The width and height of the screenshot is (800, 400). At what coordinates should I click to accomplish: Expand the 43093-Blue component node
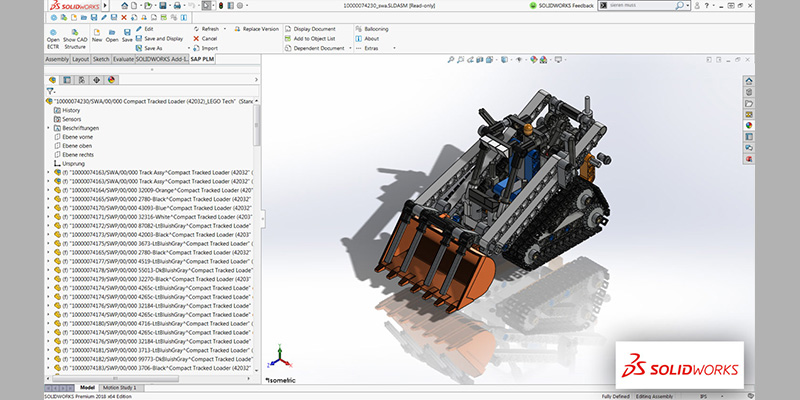(49, 208)
